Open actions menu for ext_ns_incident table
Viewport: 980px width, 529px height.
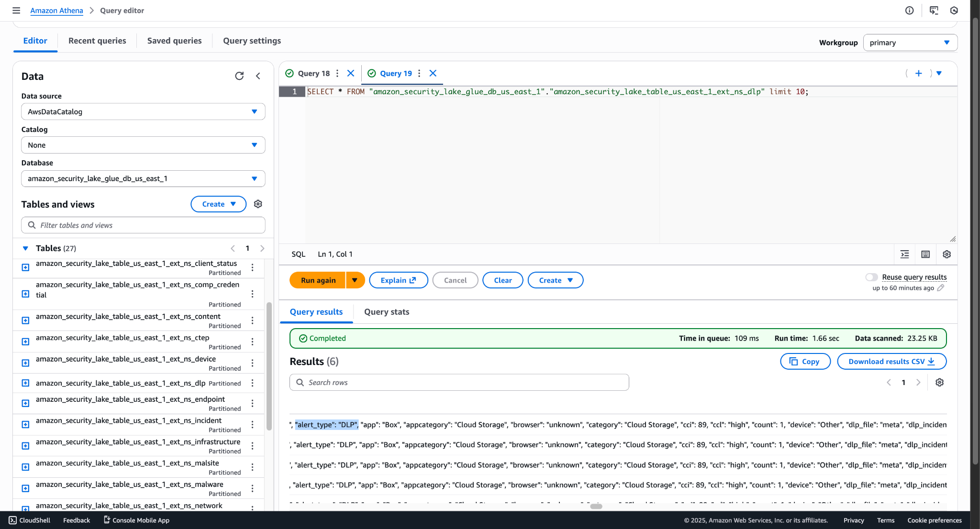click(252, 425)
